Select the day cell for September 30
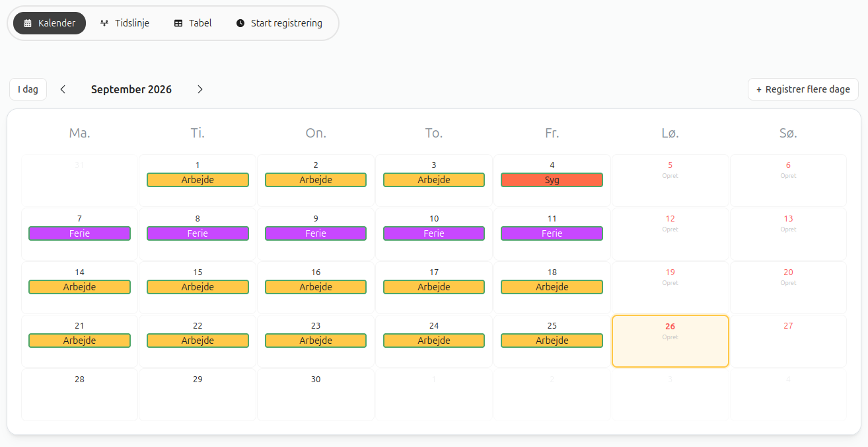 point(316,395)
